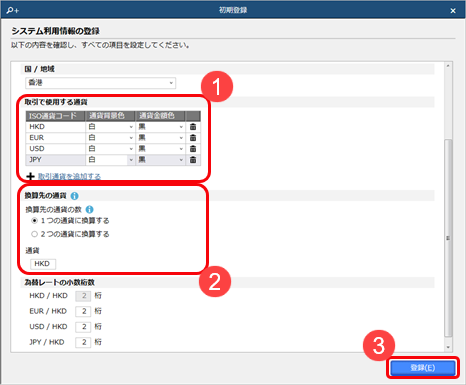The image size is (466, 385).
Task: Click the 通貨金額色 column header
Action: [x=160, y=116]
